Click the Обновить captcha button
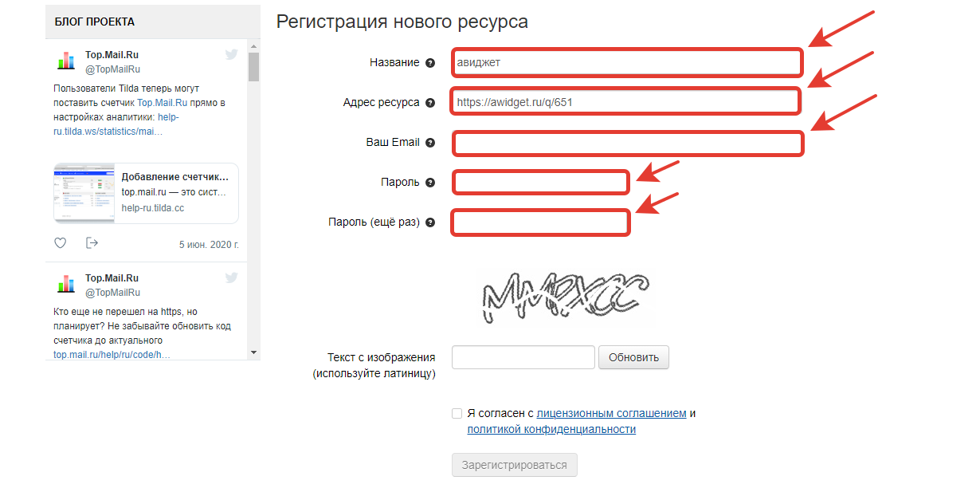This screenshot has height=496, width=980. (x=633, y=357)
